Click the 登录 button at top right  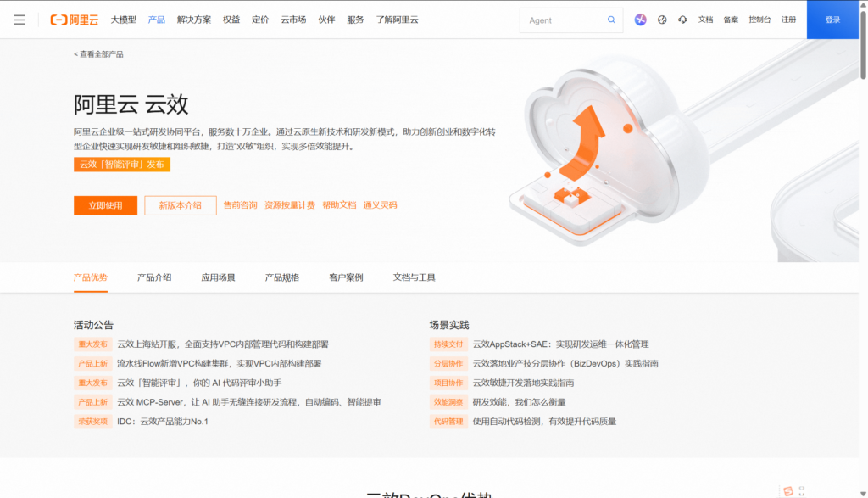(x=833, y=20)
